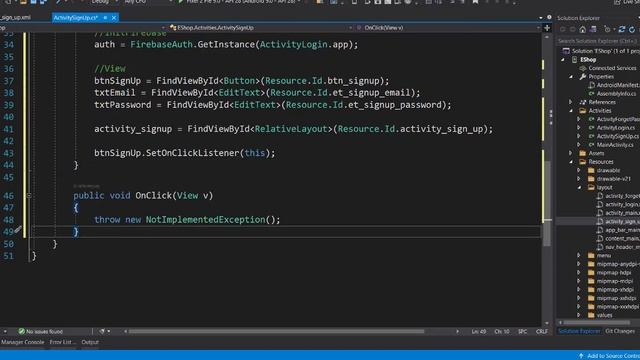Screen dimensions: 640x360
Task: Click Add to Source Control button
Action: tap(609, 356)
